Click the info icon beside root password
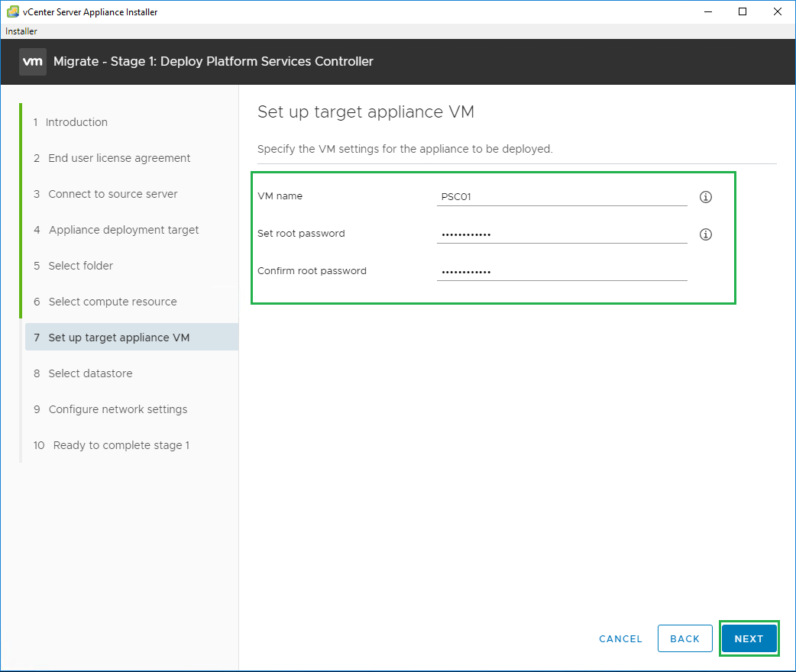This screenshot has width=796, height=672. 706,234
